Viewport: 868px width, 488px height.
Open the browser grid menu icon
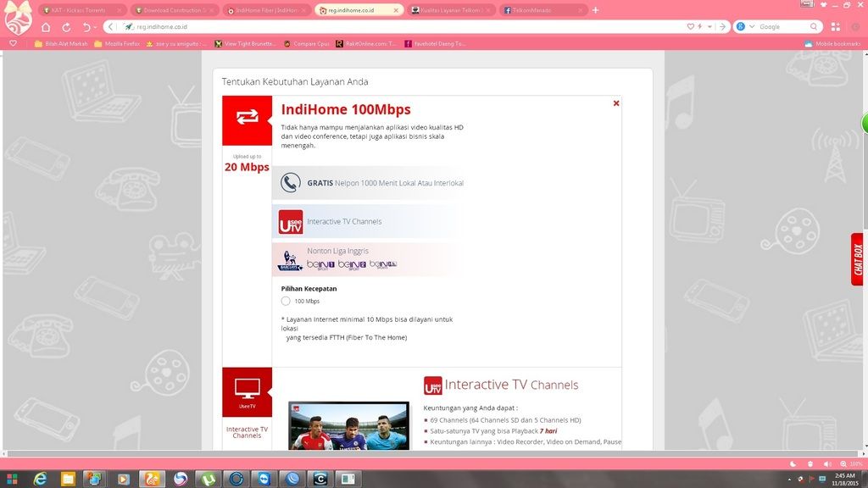click(x=835, y=26)
